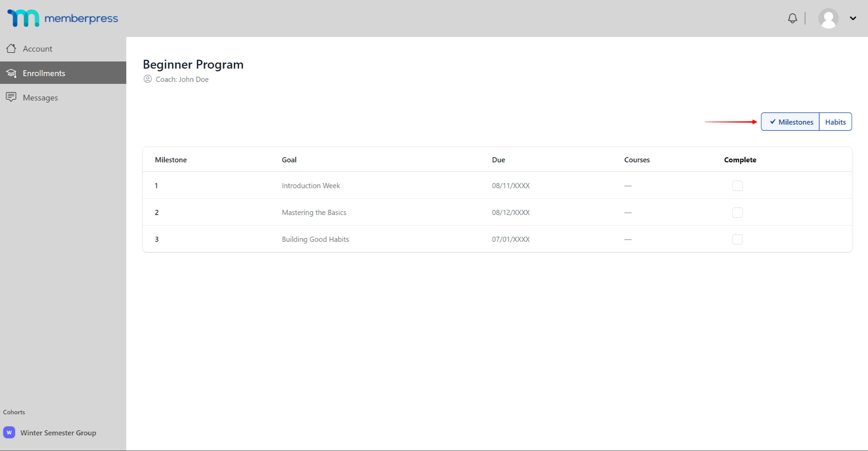The height and width of the screenshot is (451, 868).
Task: Click the Milestone 3 goal row
Action: point(315,239)
